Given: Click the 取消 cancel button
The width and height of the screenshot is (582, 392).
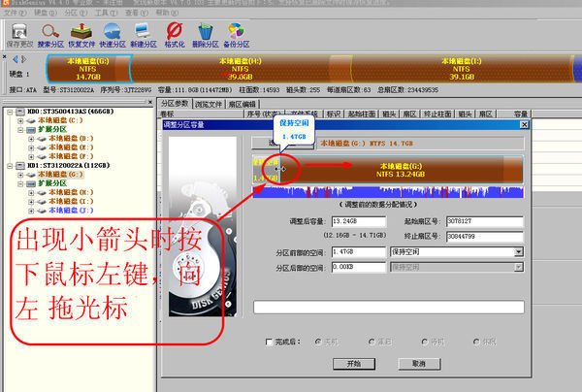Looking at the screenshot, I should [419, 364].
